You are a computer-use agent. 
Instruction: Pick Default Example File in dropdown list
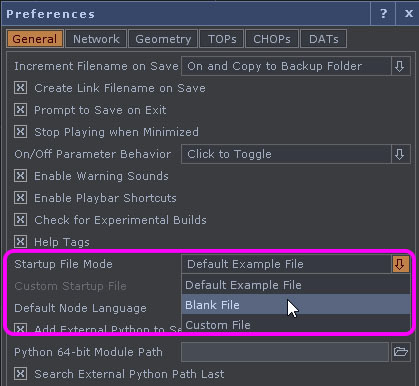coord(296,285)
